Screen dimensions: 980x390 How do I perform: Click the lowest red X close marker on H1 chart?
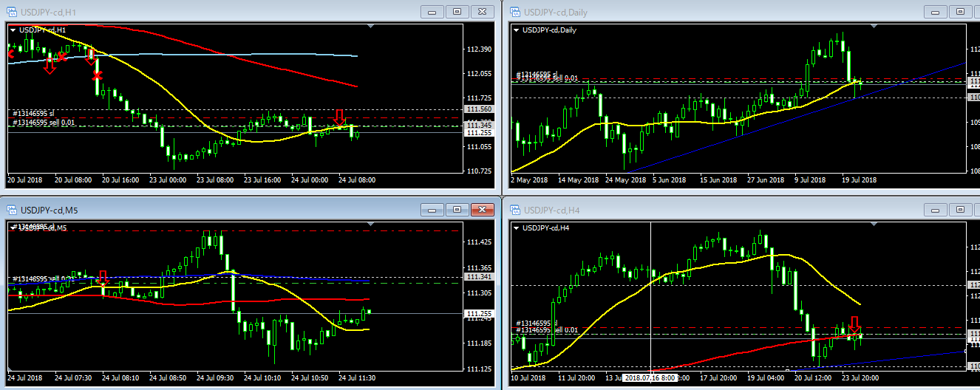97,75
